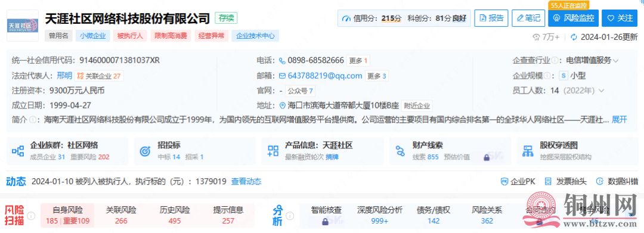Open 重要风险 202 link
644x233 pixels.
pos(90,157)
